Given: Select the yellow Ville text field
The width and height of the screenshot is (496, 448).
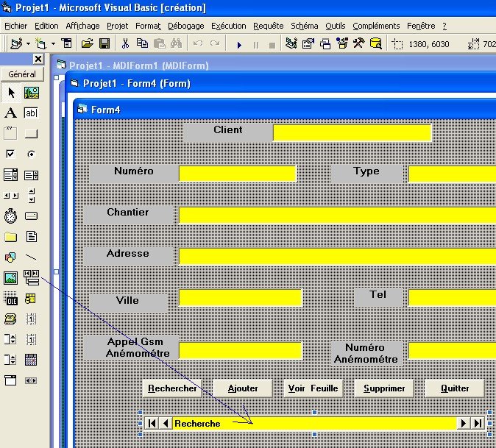Looking at the screenshot, I should (241, 298).
